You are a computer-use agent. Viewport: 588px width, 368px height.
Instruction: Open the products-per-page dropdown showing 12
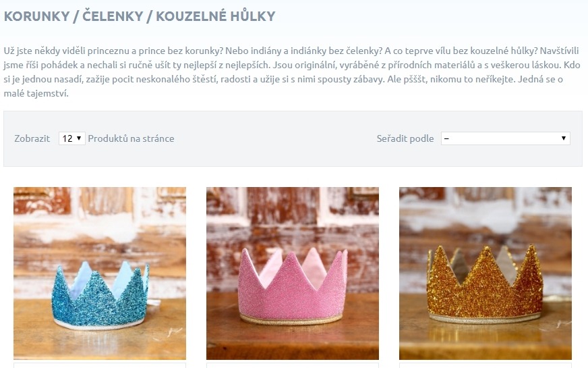[x=71, y=138]
